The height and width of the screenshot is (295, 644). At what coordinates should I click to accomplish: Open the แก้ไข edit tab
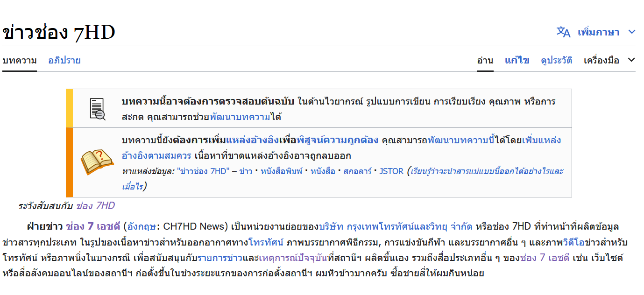point(517,60)
